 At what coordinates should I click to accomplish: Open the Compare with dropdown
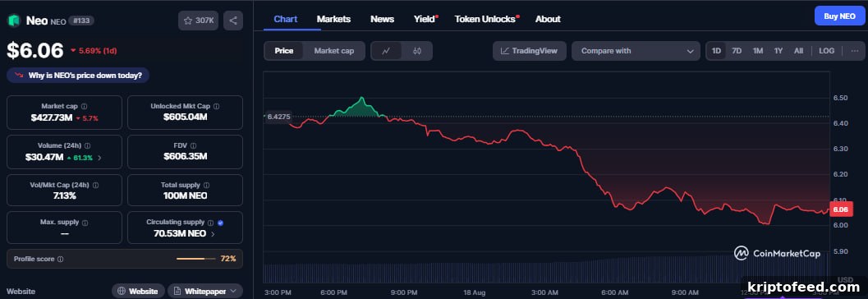click(x=636, y=51)
